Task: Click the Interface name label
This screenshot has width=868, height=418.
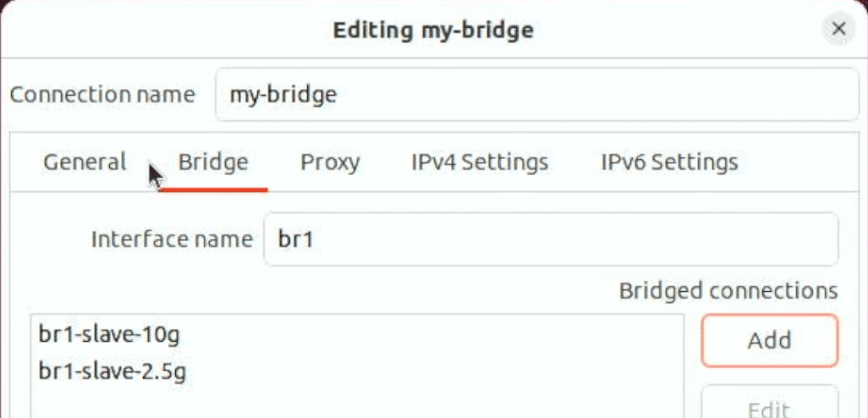Action: pos(172,239)
